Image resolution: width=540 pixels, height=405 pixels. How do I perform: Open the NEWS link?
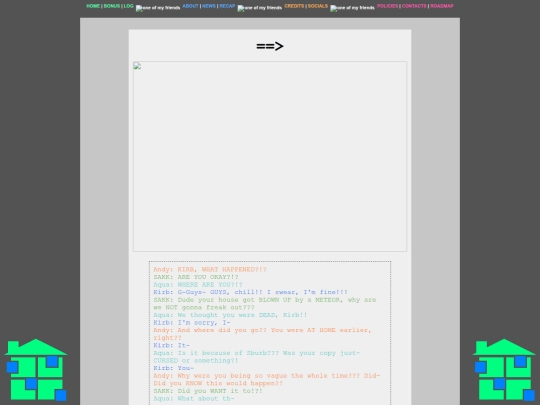(209, 6)
